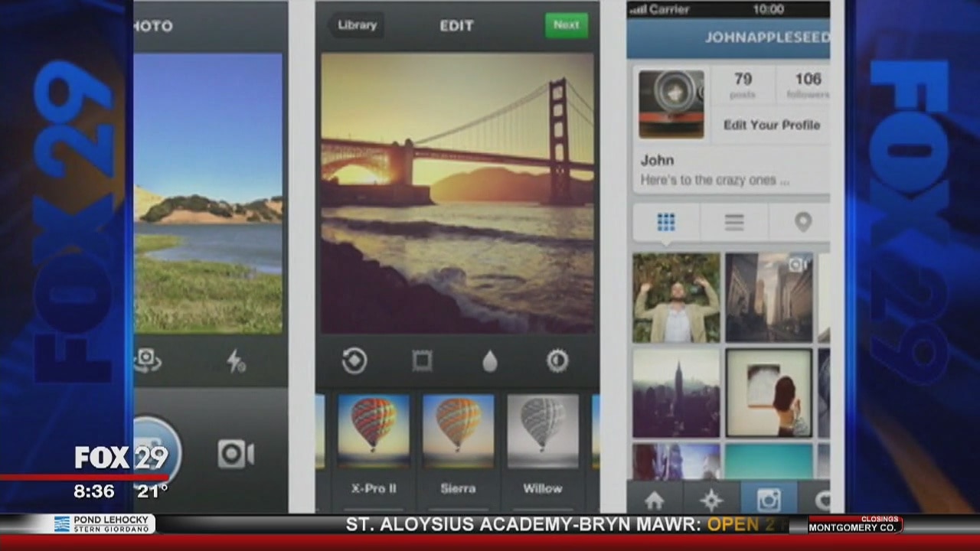Image resolution: width=980 pixels, height=551 pixels.
Task: Tap the Library back button
Action: pyautogui.click(x=357, y=25)
